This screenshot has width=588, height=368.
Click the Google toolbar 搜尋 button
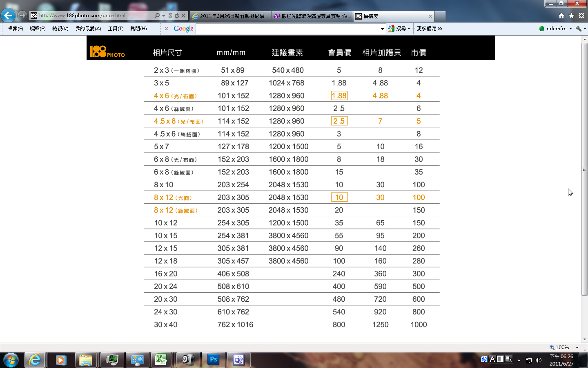399,29
